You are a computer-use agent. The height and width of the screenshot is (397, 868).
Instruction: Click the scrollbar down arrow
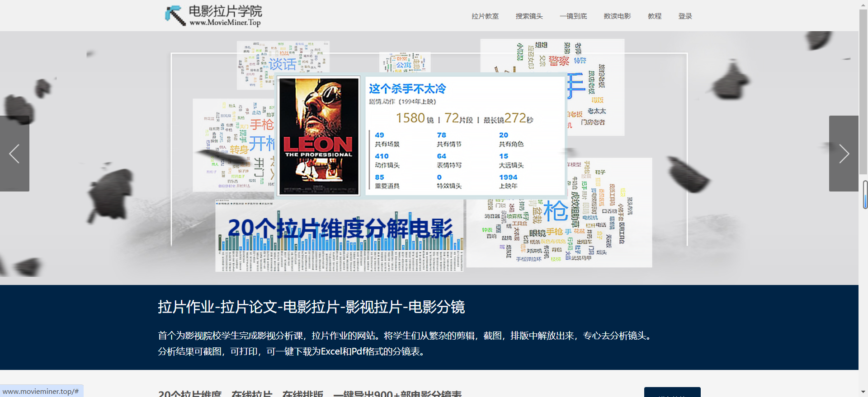(863, 392)
